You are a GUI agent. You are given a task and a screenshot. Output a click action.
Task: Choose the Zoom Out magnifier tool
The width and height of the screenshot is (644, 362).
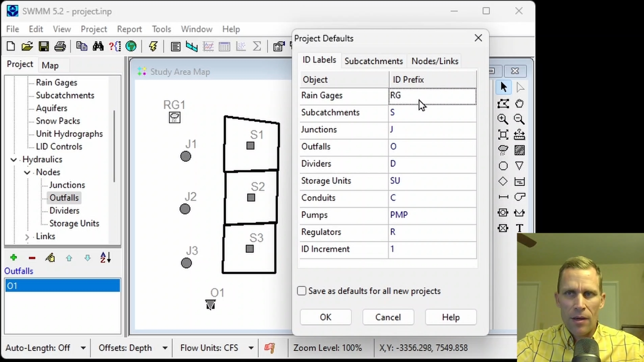[x=519, y=119]
